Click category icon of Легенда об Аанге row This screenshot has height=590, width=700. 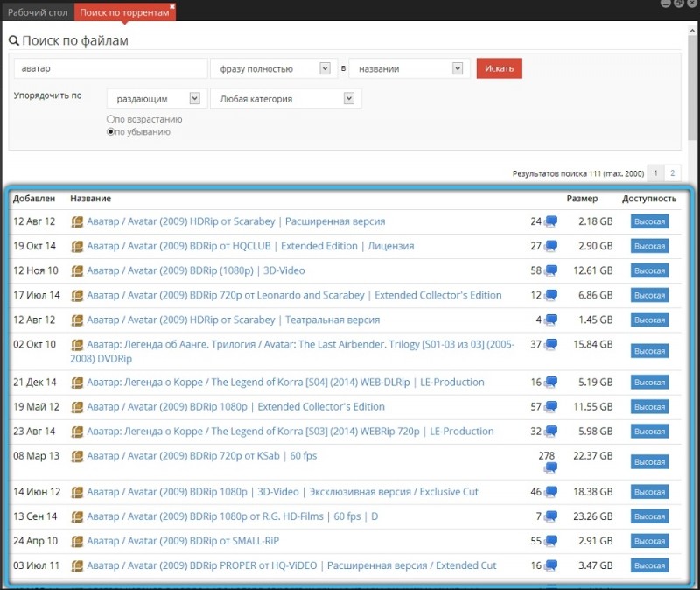tap(77, 345)
